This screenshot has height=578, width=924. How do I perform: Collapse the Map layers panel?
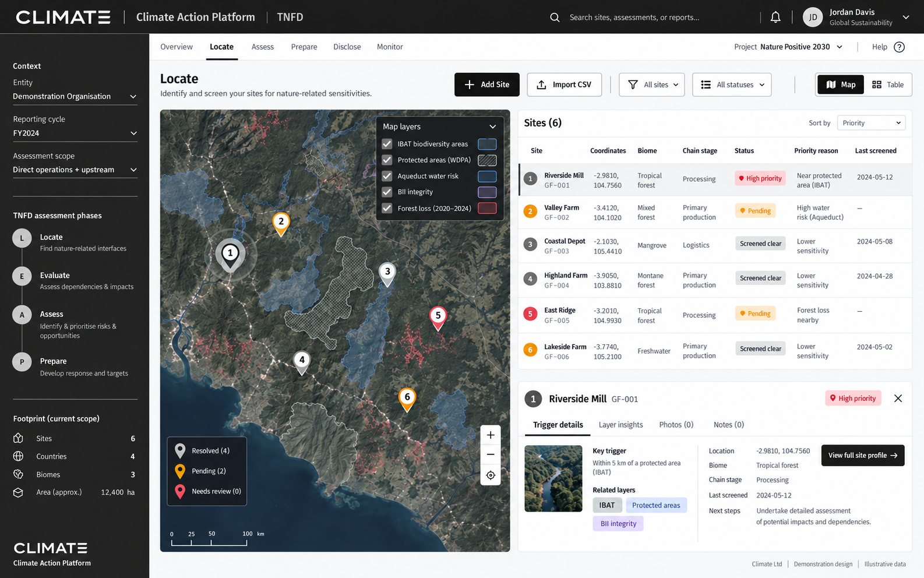click(492, 126)
